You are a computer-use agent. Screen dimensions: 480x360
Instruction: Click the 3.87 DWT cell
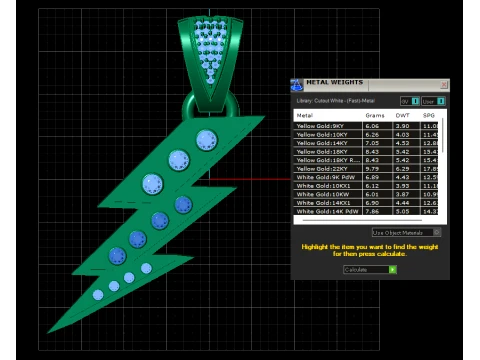[406, 194]
